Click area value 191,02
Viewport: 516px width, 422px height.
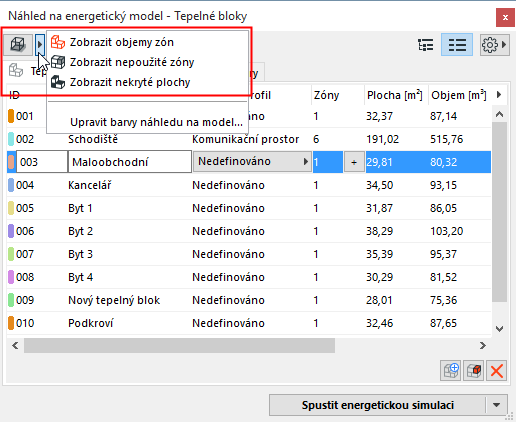[383, 139]
